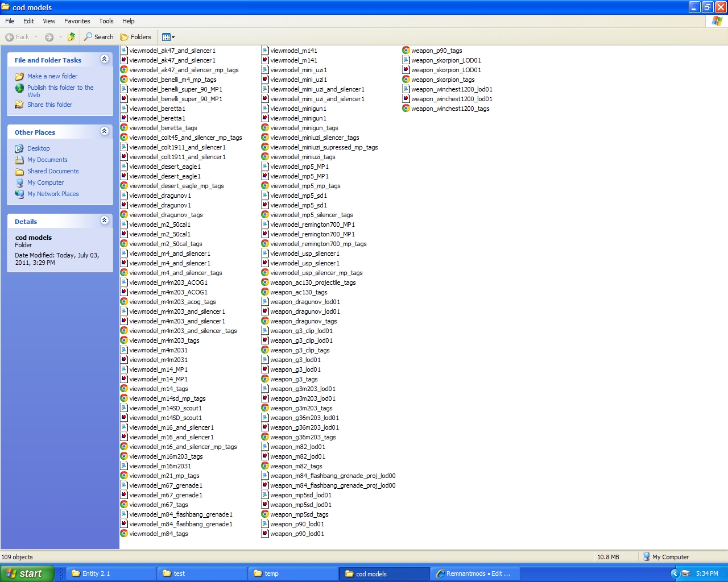The width and height of the screenshot is (728, 582).
Task: Collapse the Details panel
Action: [104, 221]
